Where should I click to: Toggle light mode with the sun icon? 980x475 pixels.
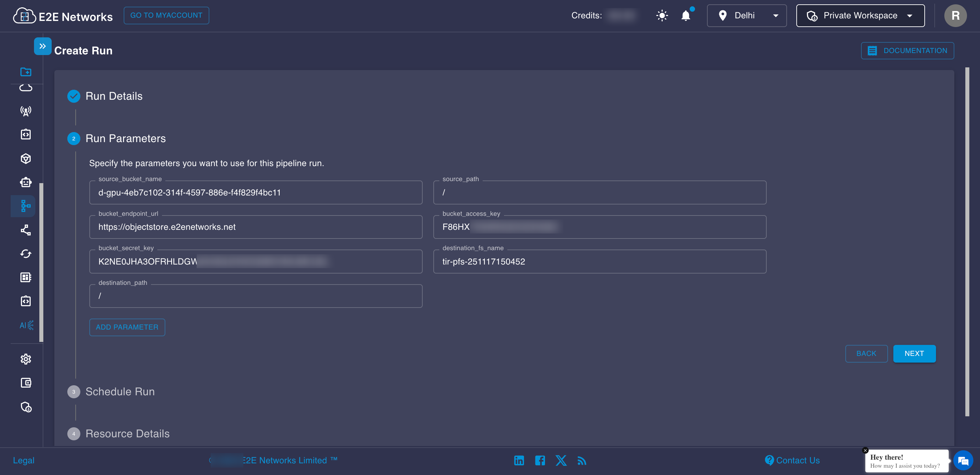tap(662, 15)
